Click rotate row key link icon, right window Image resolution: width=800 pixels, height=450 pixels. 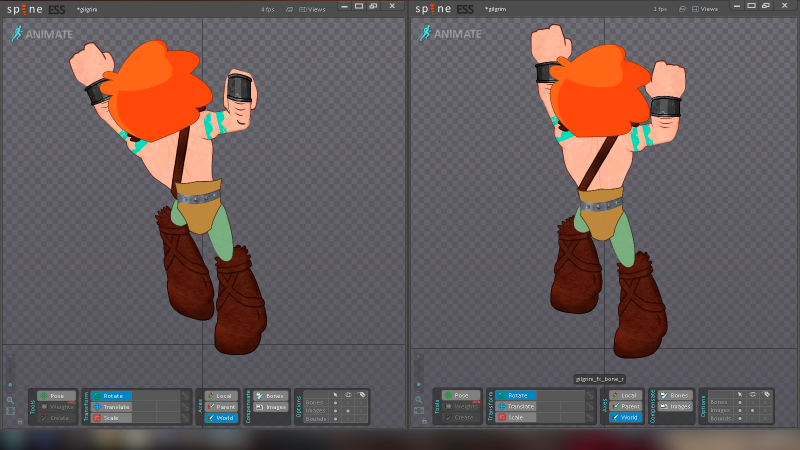point(590,395)
